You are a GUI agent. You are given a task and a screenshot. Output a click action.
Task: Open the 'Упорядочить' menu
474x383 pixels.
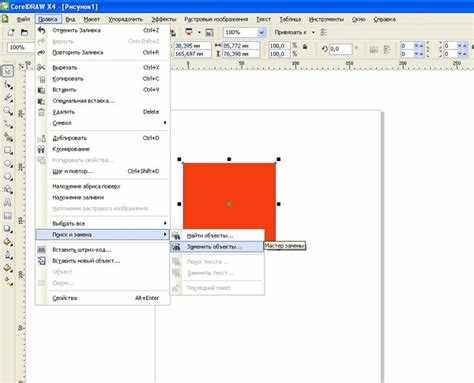[126, 19]
